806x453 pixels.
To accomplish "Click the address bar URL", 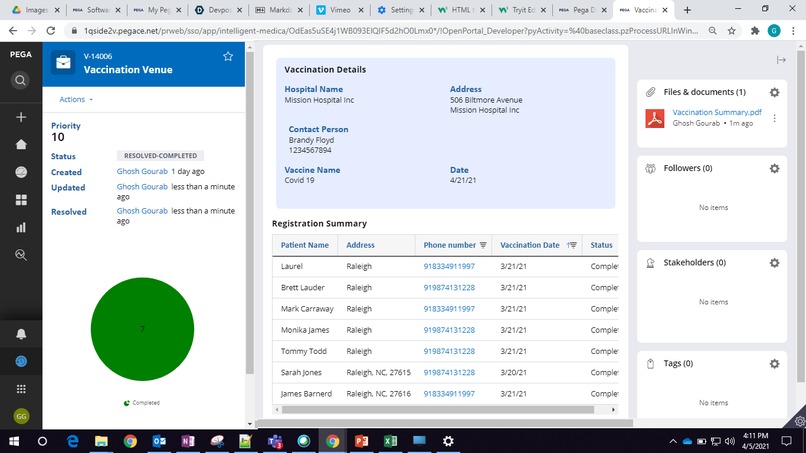I will (391, 31).
